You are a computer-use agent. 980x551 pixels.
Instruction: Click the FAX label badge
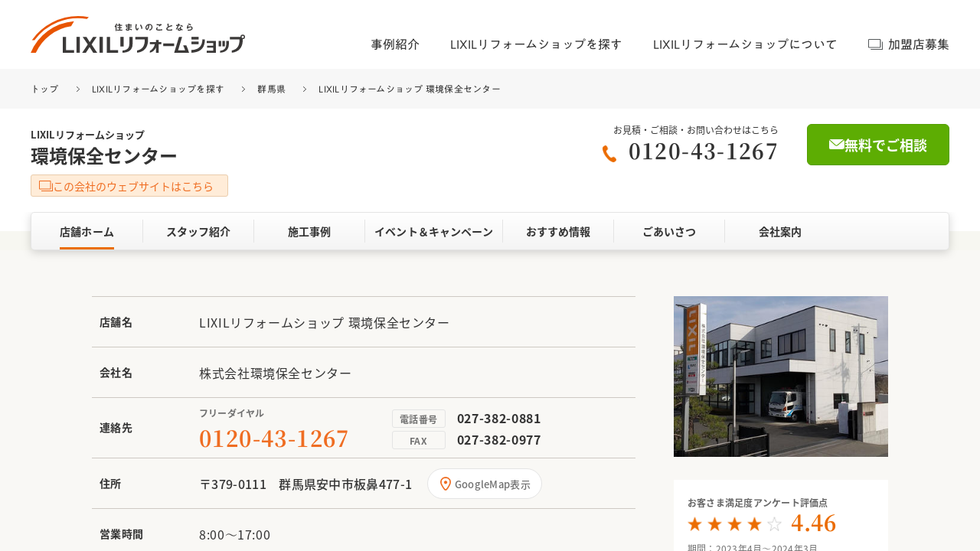(x=419, y=440)
